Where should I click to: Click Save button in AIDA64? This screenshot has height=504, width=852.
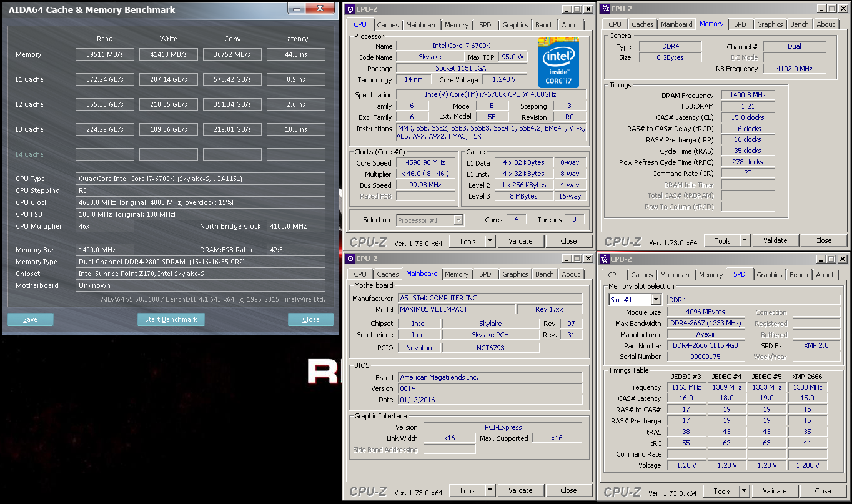pos(30,319)
